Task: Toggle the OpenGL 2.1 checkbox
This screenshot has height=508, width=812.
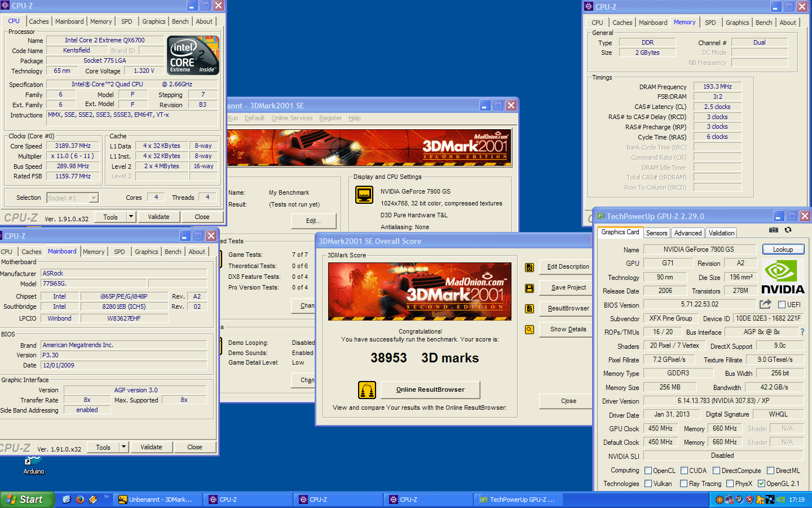Action: (x=761, y=484)
